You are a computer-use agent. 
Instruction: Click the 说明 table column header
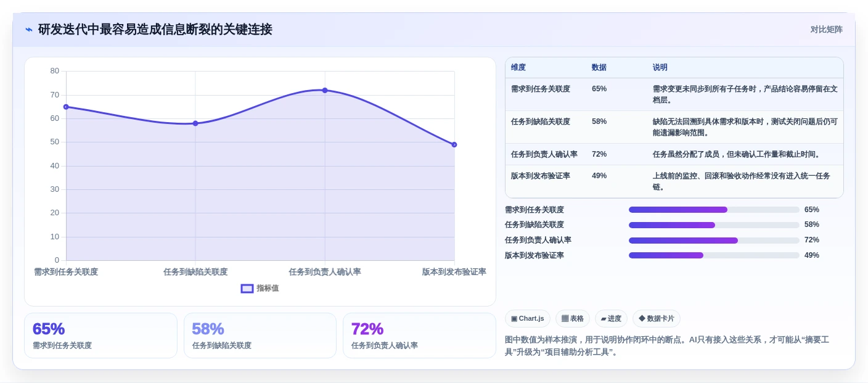tap(660, 67)
